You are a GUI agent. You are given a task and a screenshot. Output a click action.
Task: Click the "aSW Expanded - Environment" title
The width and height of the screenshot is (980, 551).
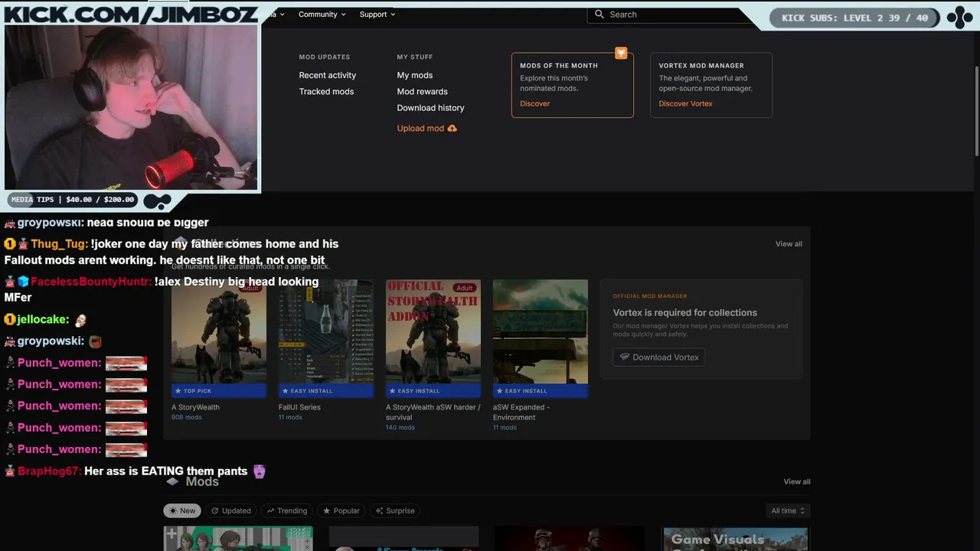[x=521, y=412]
